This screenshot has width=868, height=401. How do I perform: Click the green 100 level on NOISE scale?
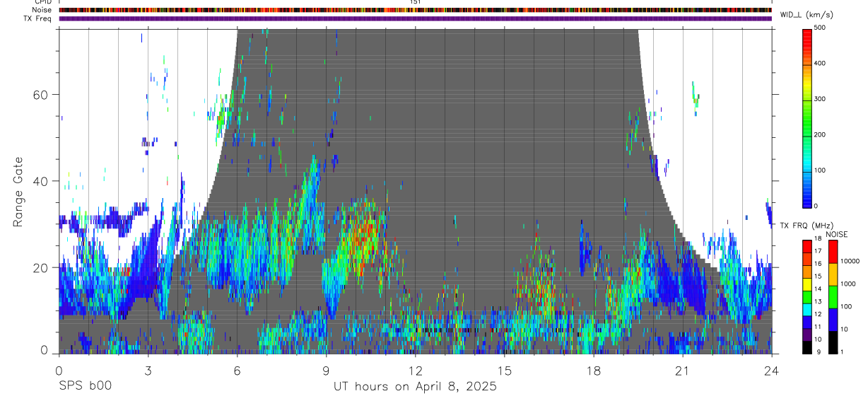pyautogui.click(x=833, y=296)
